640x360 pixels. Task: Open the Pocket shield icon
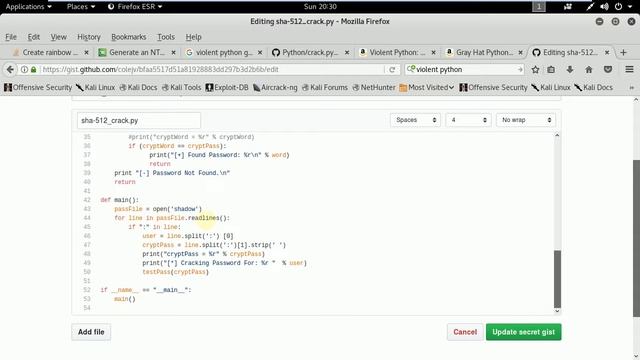[x=608, y=70]
